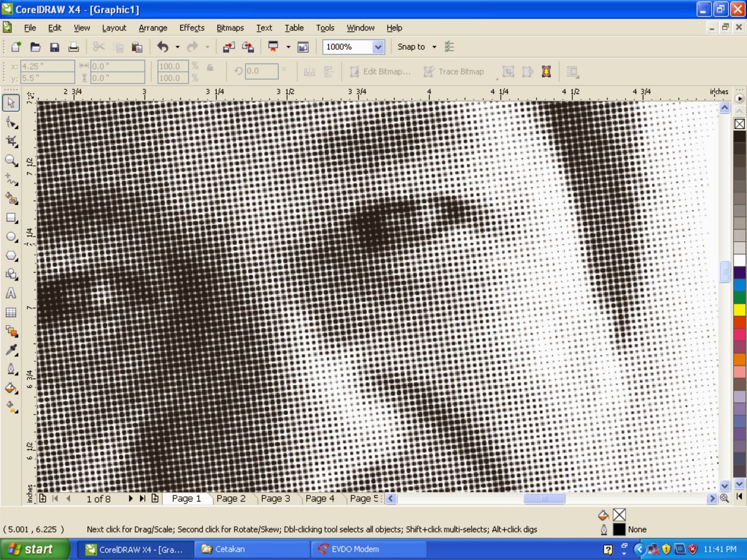Switch to the Page 4 tab
This screenshot has width=747, height=560.
(x=320, y=498)
